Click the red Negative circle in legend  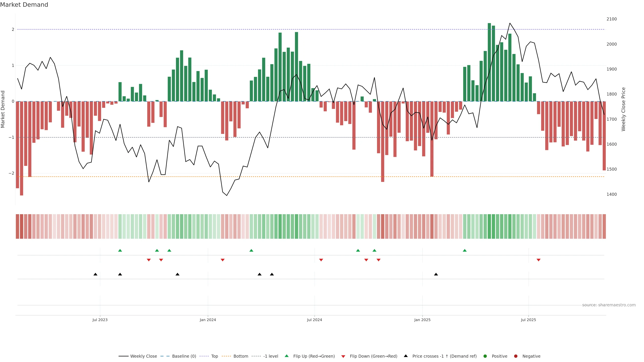coord(516,356)
